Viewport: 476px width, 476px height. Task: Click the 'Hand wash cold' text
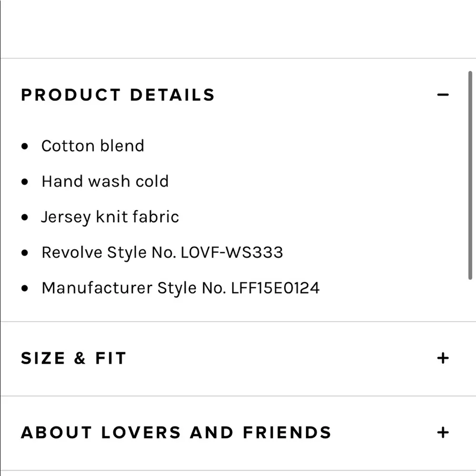[x=105, y=181]
